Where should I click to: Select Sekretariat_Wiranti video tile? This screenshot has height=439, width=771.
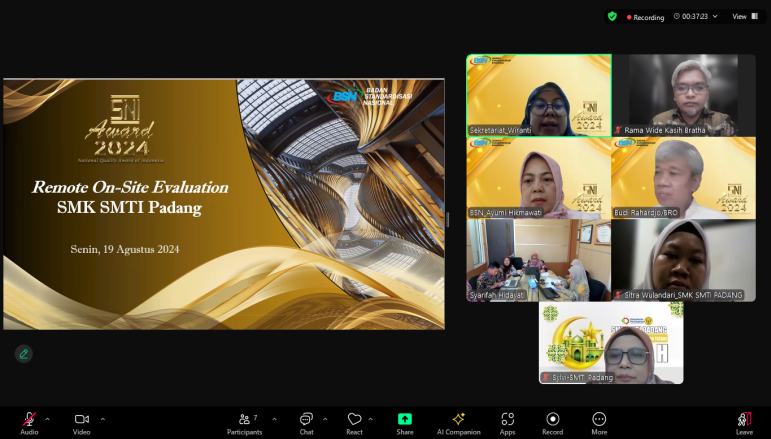pyautogui.click(x=539, y=95)
